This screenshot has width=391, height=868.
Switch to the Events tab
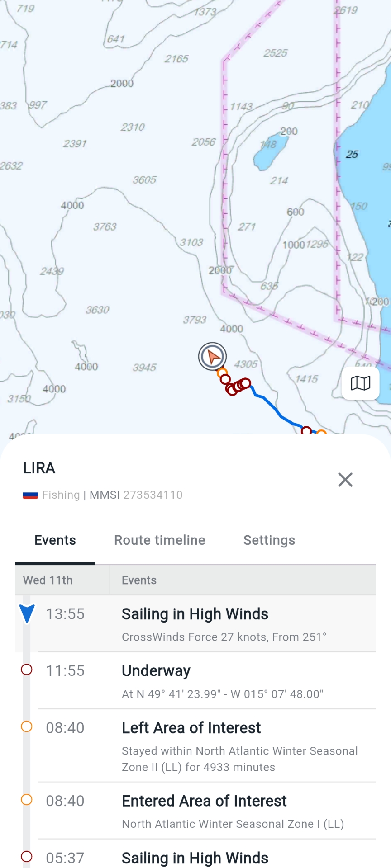tap(55, 540)
